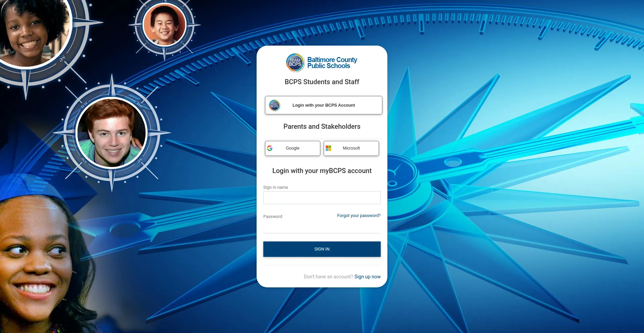
Task: Focus the Password input field
Action: (x=322, y=227)
